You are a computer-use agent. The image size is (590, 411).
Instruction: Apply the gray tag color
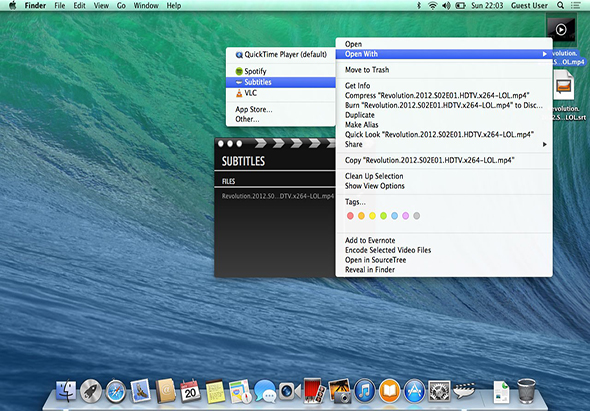pos(417,216)
